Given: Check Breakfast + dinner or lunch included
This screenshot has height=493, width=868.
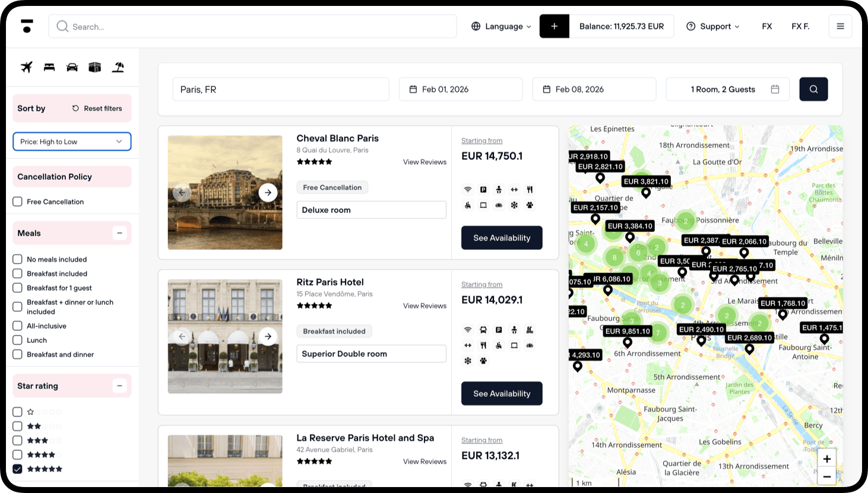Looking at the screenshot, I should [18, 307].
